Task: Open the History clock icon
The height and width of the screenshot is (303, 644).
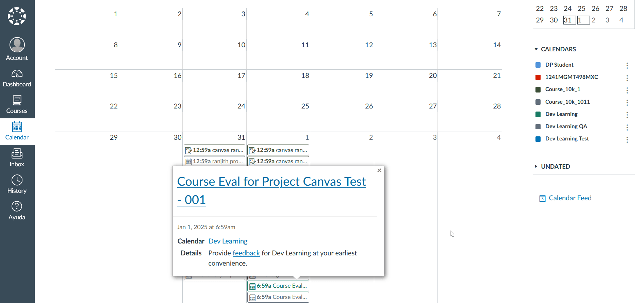Action: click(17, 180)
